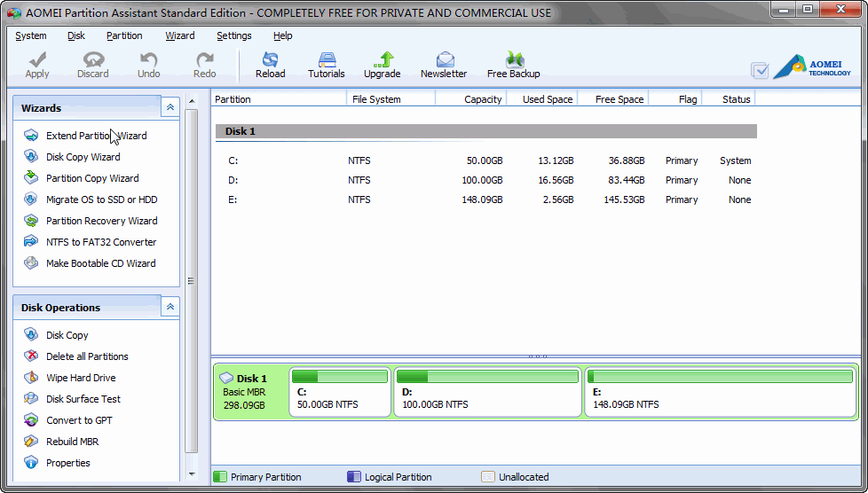The height and width of the screenshot is (493, 868).
Task: Open the Newsletter envelope icon
Action: coord(445,59)
